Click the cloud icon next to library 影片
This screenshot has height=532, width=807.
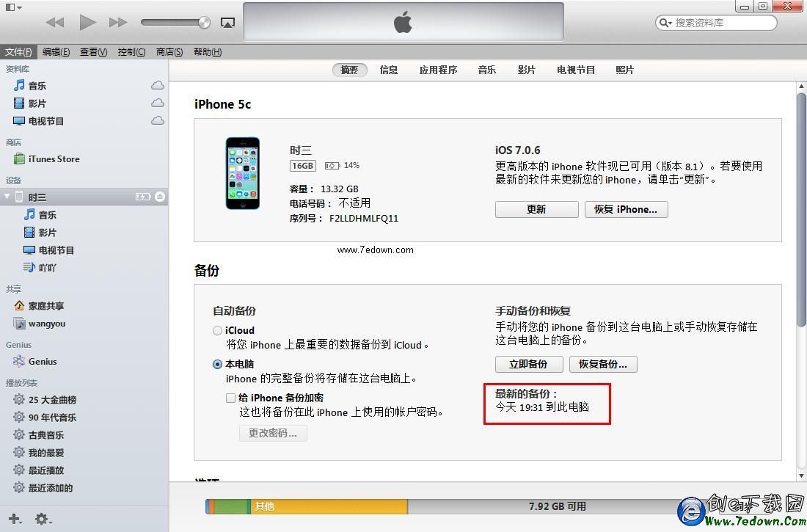(158, 103)
